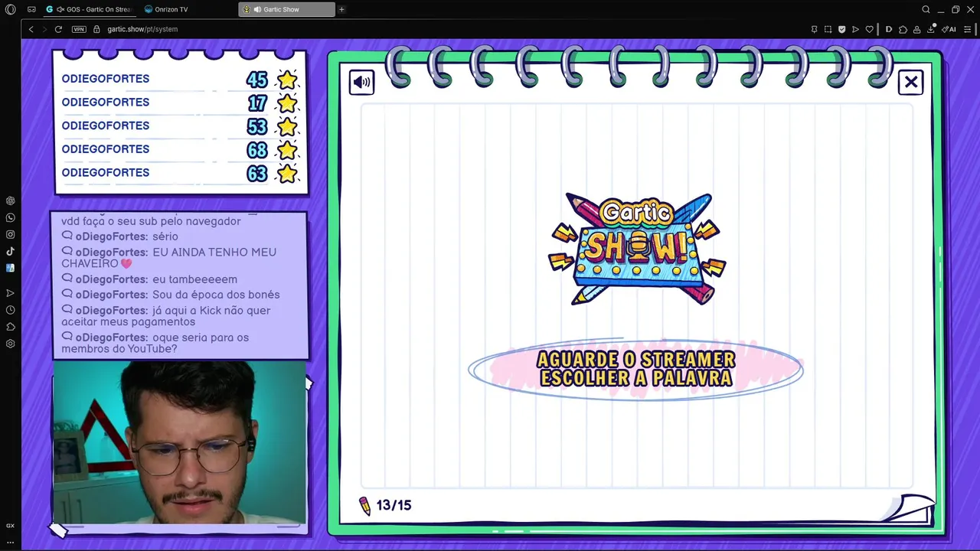Open the sidebar My Flow arrow icon

tap(10, 293)
